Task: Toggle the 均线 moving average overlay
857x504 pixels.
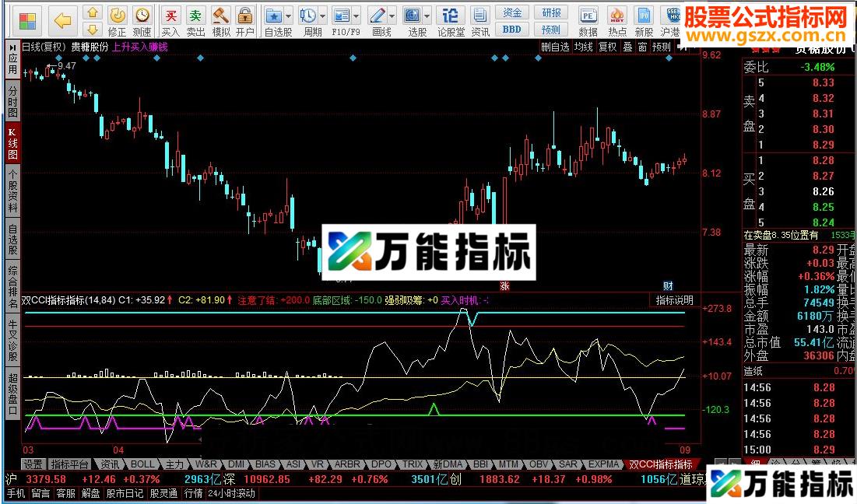Action: [583, 46]
